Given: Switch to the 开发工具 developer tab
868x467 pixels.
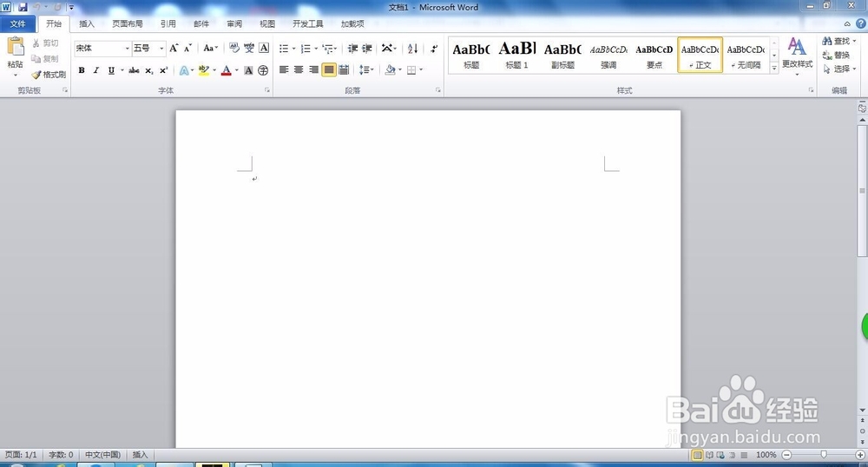Looking at the screenshot, I should [308, 23].
